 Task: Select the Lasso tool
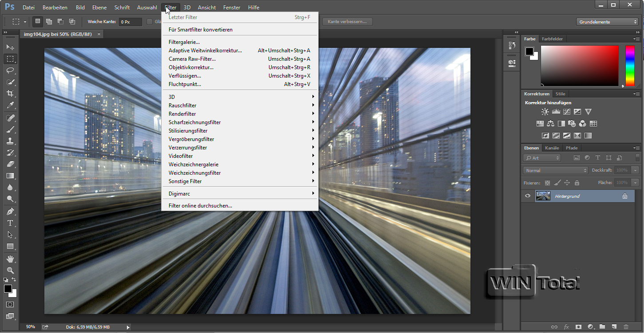click(x=10, y=71)
